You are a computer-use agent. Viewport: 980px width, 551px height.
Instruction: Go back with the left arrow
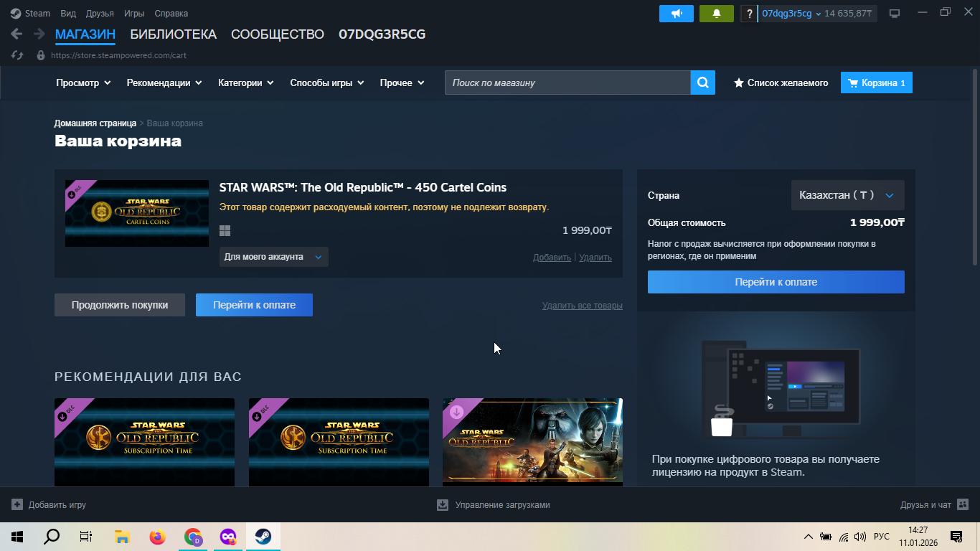[x=17, y=34]
